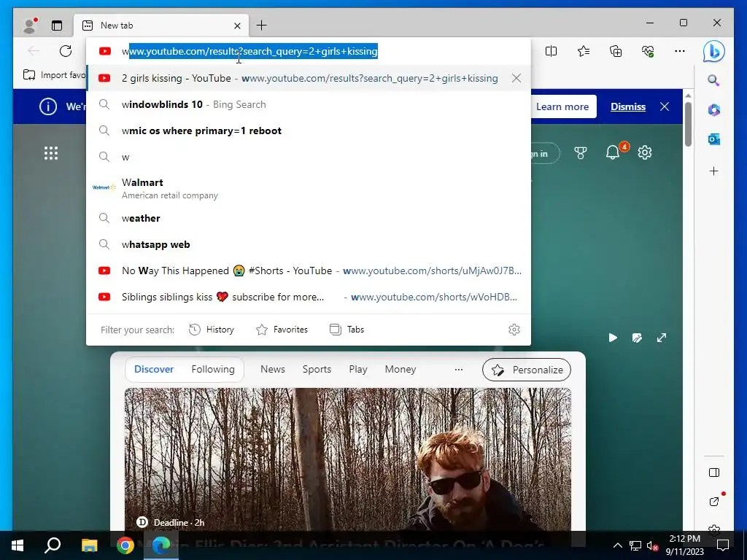
Task: Click Learn more on the info banner
Action: [x=562, y=106]
